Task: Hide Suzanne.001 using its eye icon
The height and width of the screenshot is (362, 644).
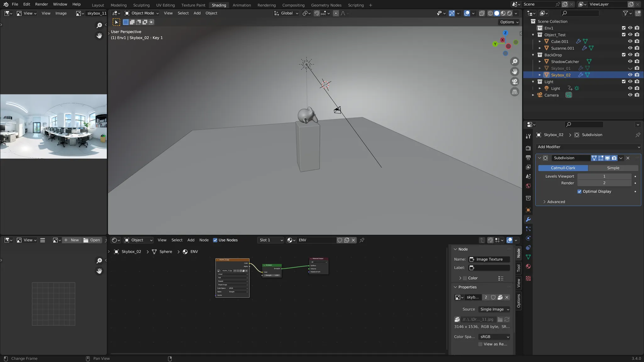Action: point(630,48)
